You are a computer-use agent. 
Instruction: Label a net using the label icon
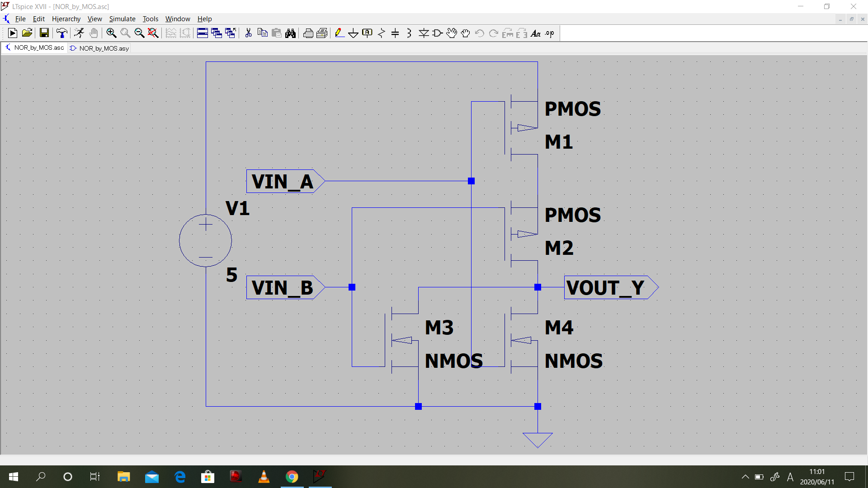coord(367,33)
